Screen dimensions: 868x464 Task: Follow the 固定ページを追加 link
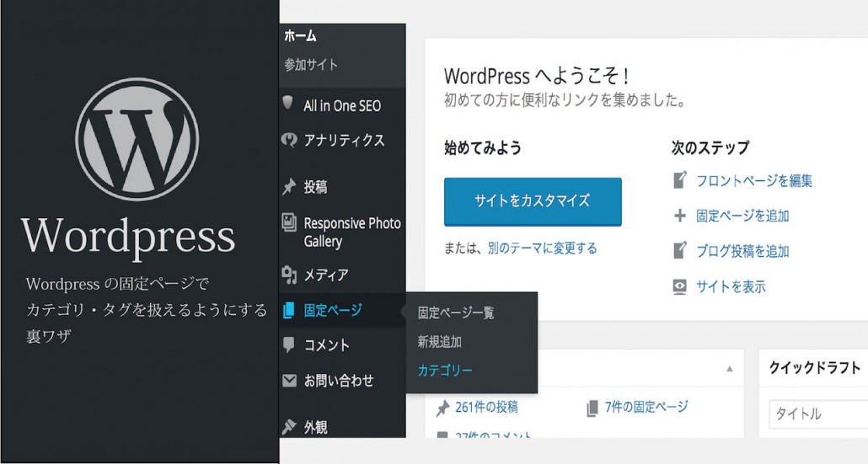742,216
